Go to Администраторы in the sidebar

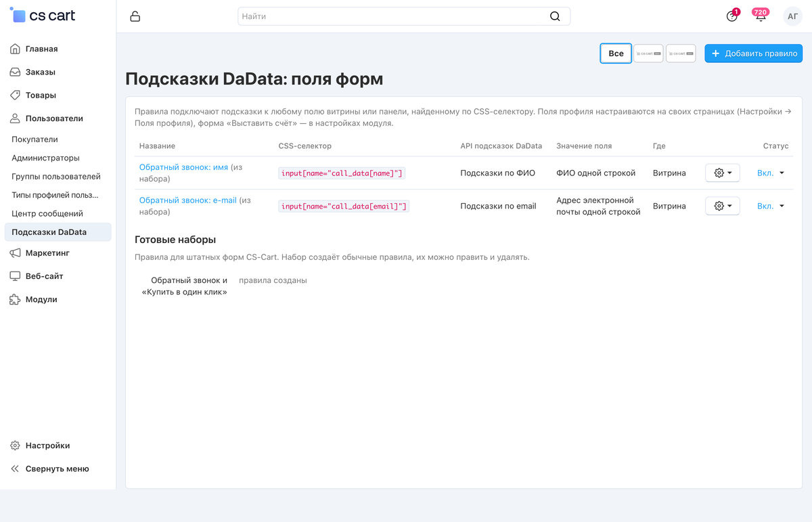pyautogui.click(x=45, y=158)
